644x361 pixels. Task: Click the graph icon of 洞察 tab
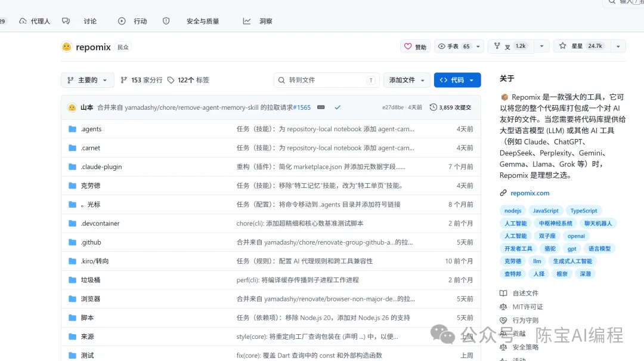[246, 21]
